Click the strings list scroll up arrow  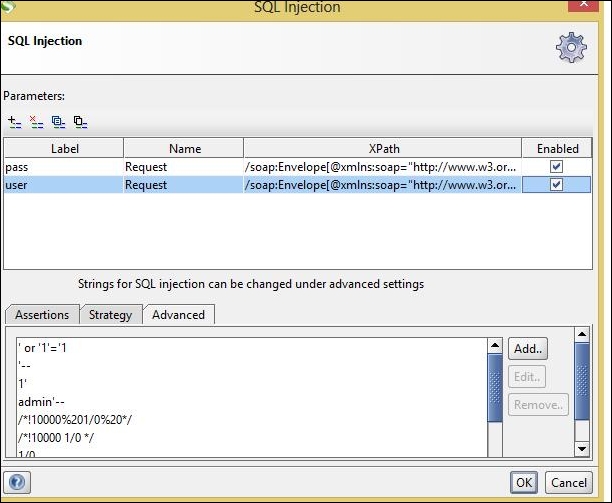[x=495, y=345]
